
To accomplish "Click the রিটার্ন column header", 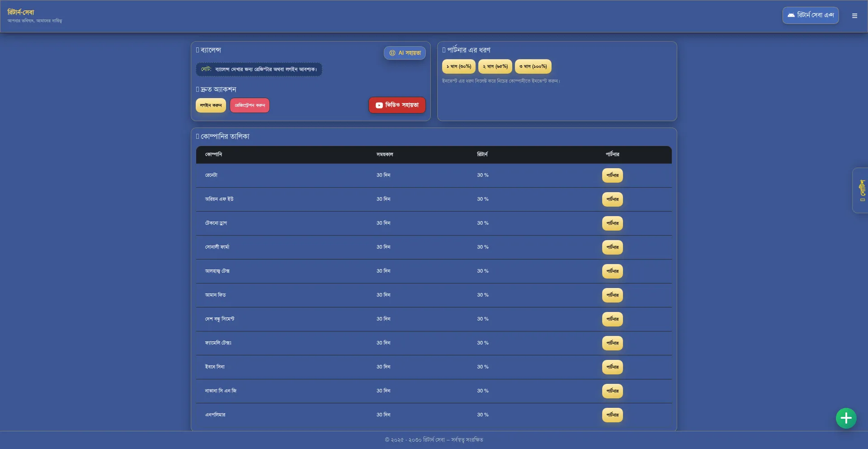I will pyautogui.click(x=482, y=155).
